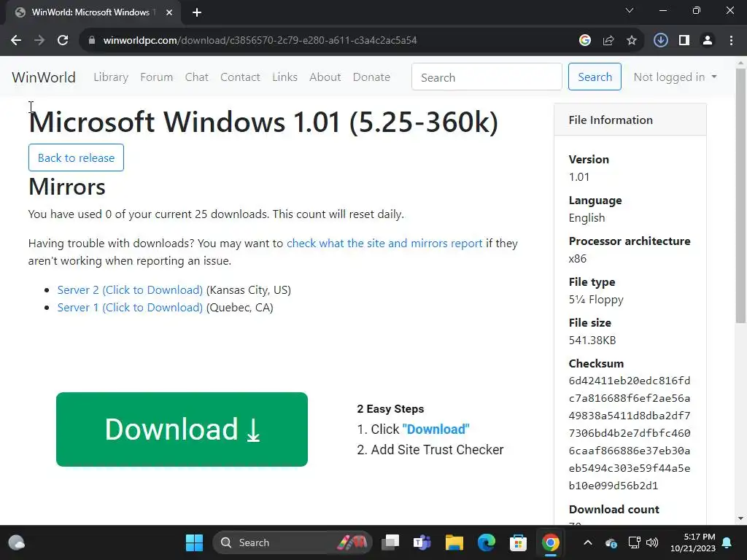Click the taskbar Search box
747x560 pixels.
click(x=293, y=542)
